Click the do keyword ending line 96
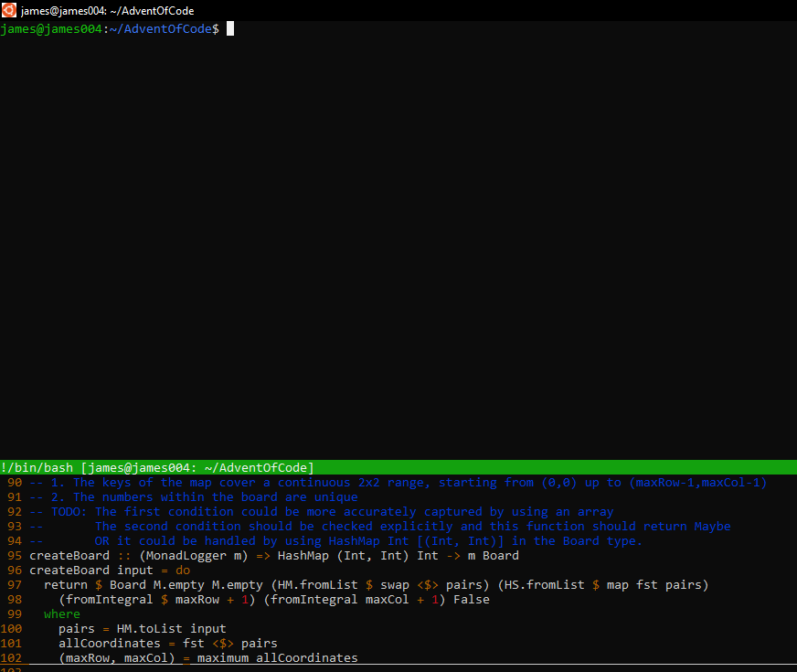Image resolution: width=797 pixels, height=672 pixels. [183, 570]
